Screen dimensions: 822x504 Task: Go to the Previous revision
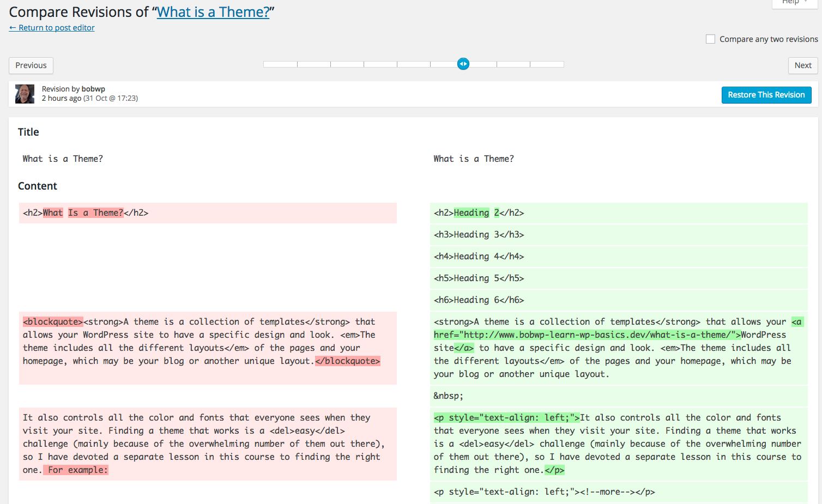[x=31, y=65]
